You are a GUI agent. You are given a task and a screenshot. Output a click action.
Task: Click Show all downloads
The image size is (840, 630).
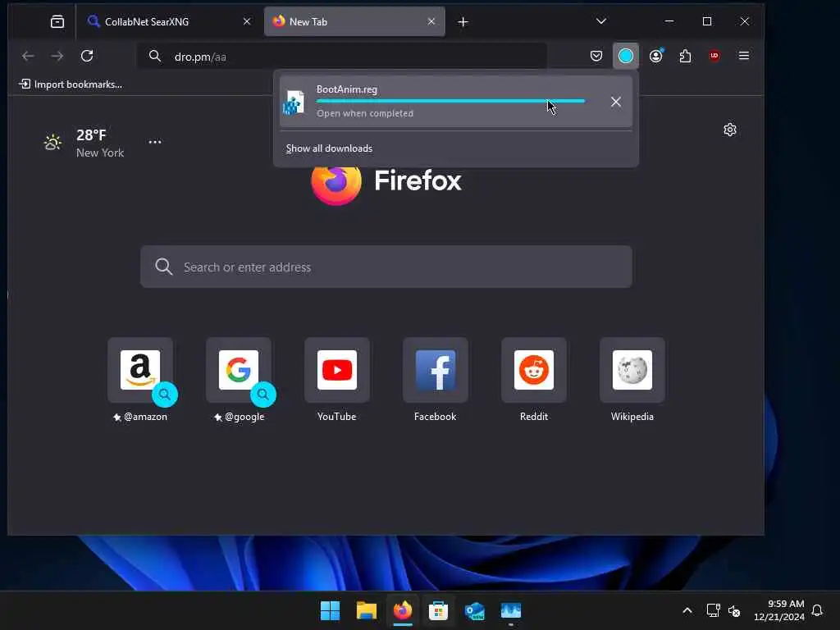click(329, 148)
